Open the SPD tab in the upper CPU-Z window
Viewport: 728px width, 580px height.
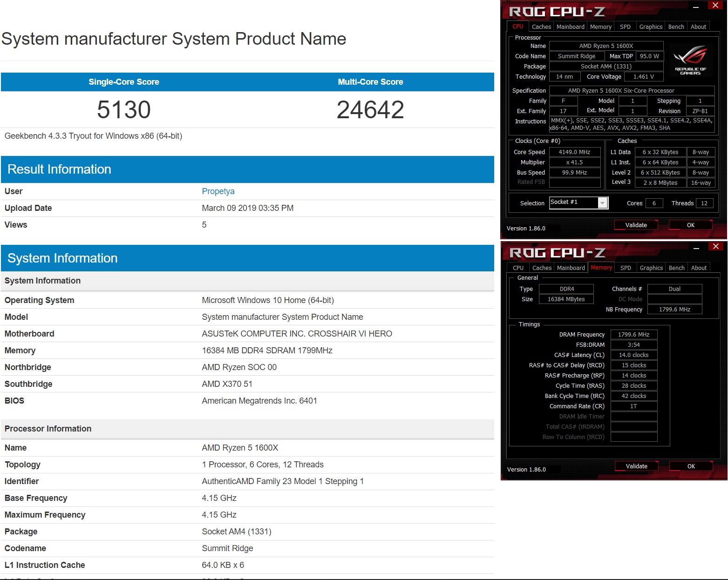point(625,27)
